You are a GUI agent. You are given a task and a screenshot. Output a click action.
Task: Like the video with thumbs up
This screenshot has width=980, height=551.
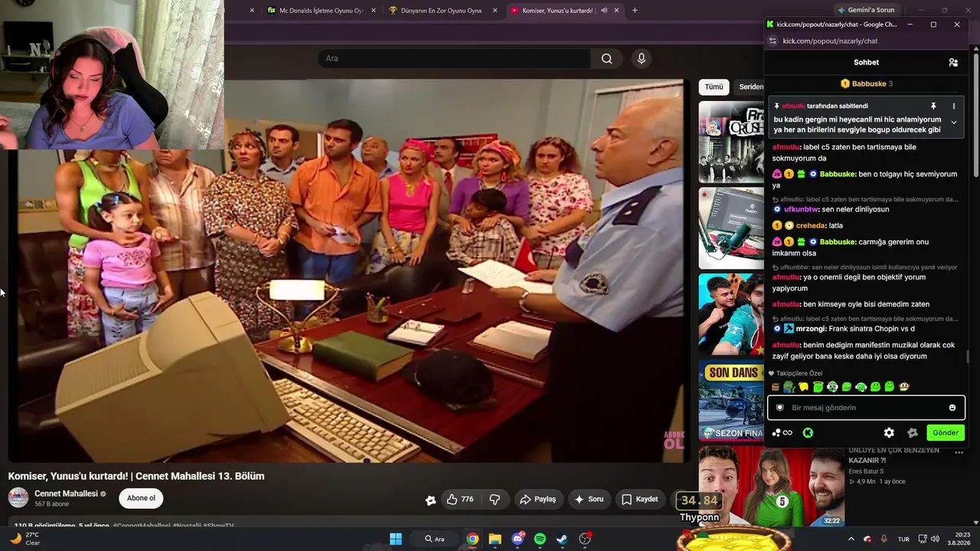459,499
